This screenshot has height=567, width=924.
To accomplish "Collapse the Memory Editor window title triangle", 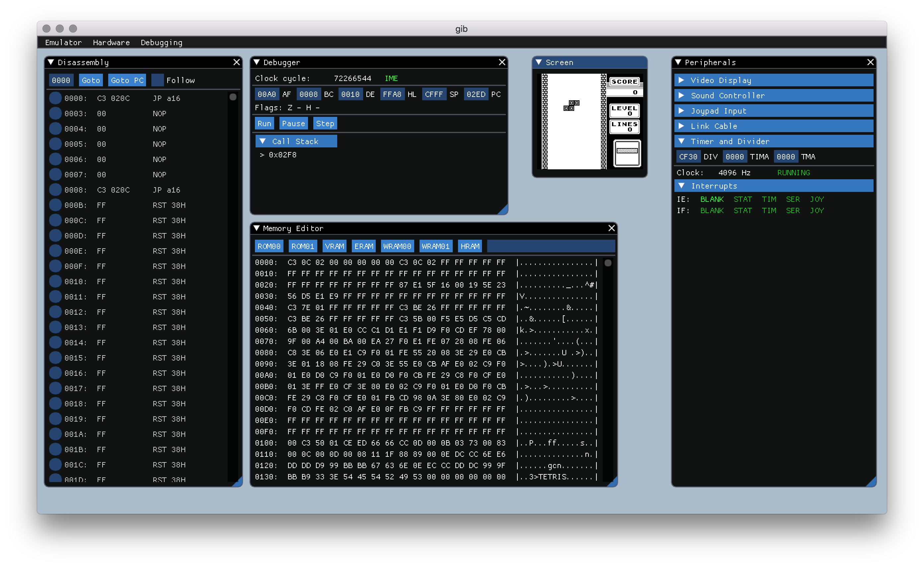I will pyautogui.click(x=257, y=228).
